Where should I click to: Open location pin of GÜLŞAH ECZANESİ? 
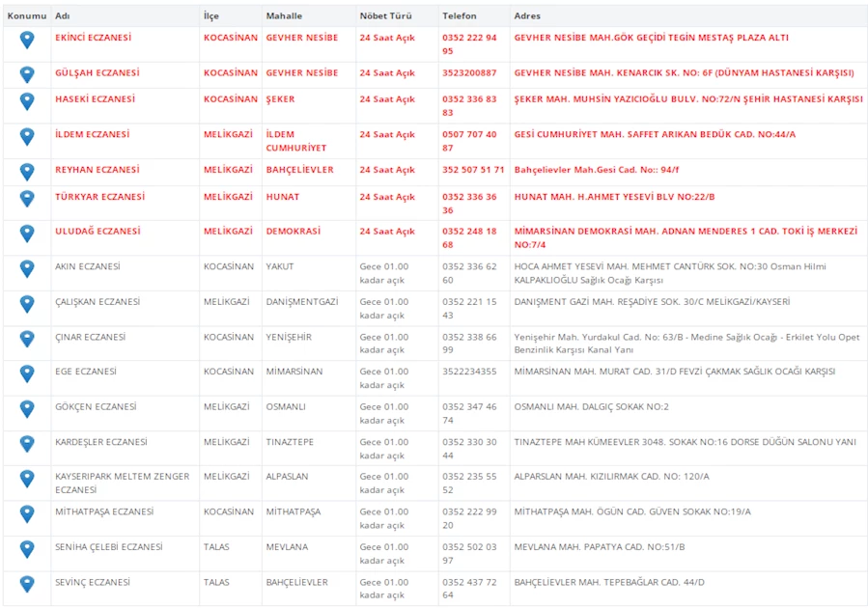[x=27, y=74]
